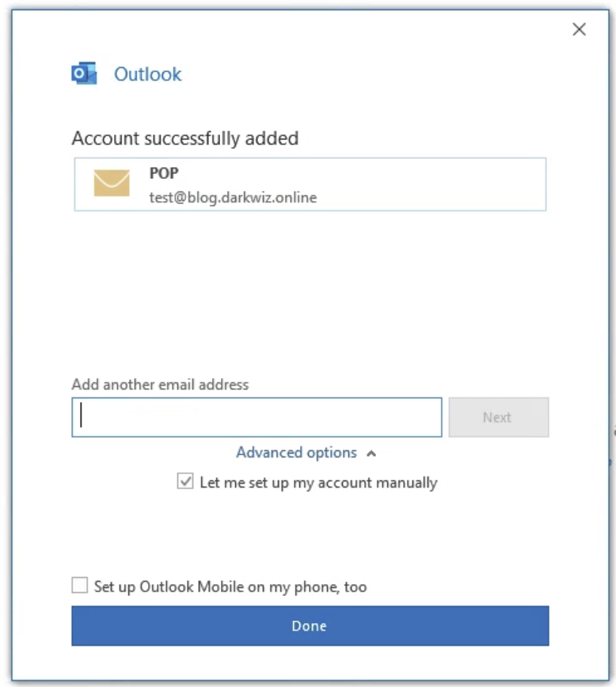Click the 'Set up Outlook Mobile on my phone, too' label
Image resolution: width=616 pixels, height=687 pixels.
point(230,587)
